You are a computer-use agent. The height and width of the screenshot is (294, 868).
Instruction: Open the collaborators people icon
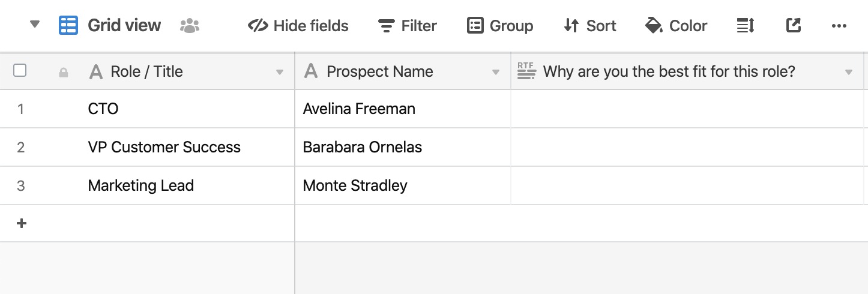[190, 25]
